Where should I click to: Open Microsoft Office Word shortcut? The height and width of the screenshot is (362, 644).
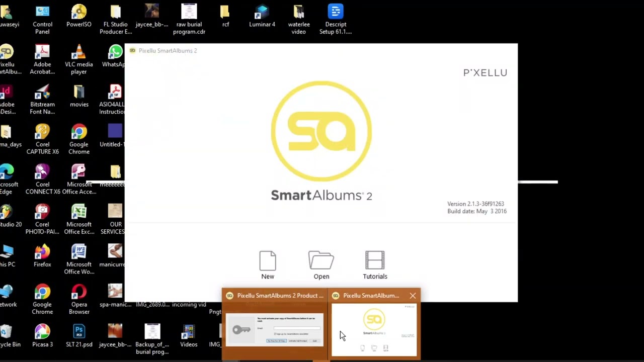tap(79, 259)
